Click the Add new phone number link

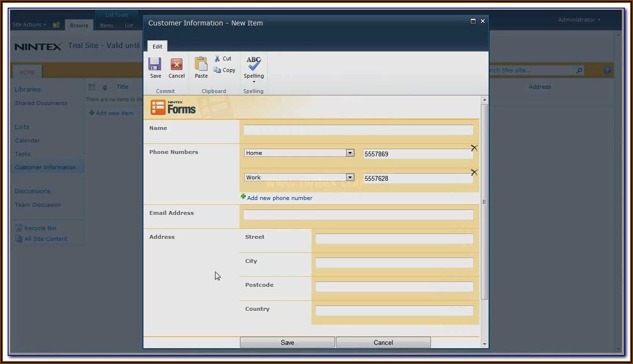tap(279, 198)
